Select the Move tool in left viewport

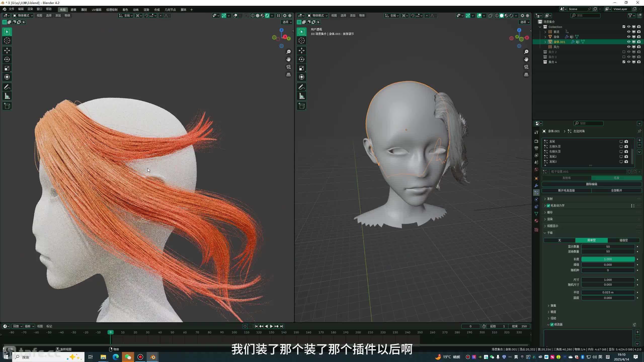point(7,51)
